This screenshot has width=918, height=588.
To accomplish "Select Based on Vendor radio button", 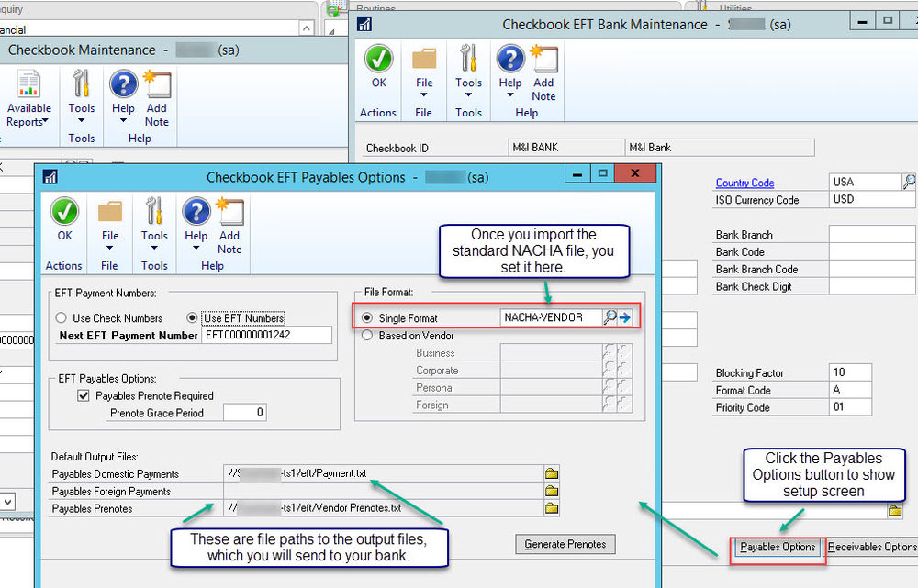I will pos(367,335).
